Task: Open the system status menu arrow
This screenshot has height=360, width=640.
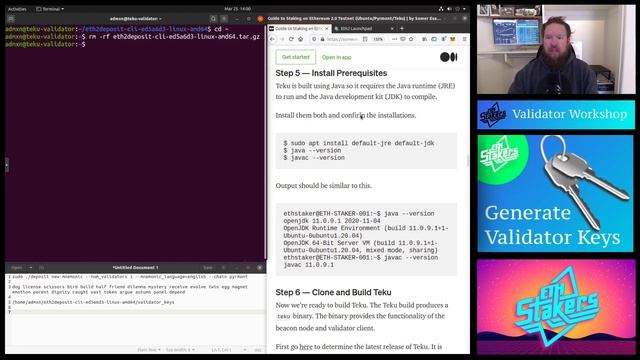Action: pos(464,9)
